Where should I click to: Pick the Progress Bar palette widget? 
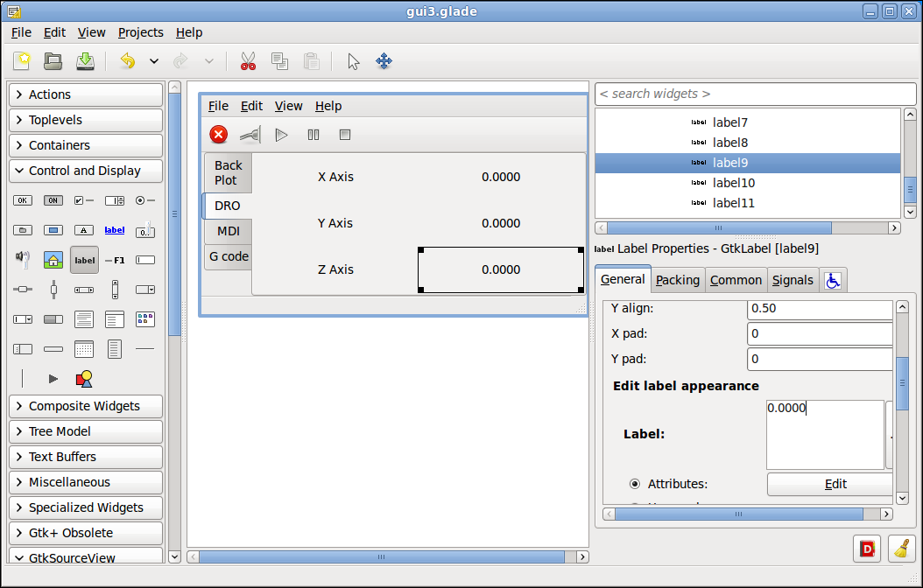coord(53,318)
